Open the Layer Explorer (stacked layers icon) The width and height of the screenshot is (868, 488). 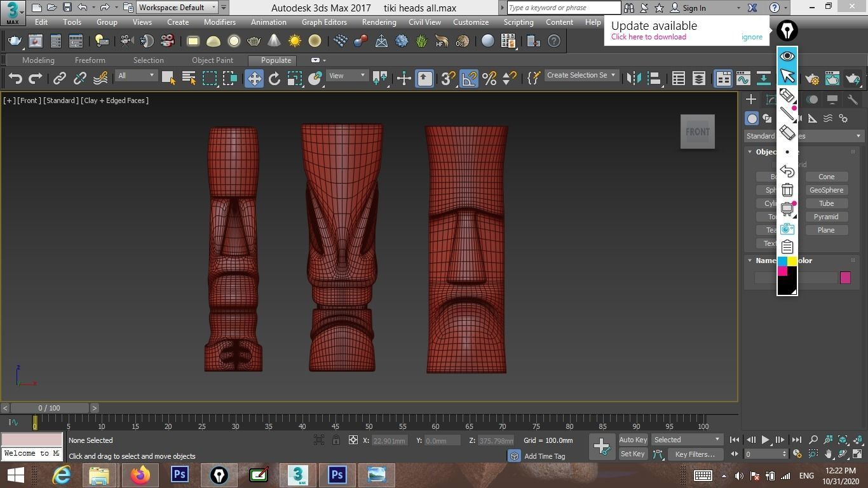(x=699, y=78)
